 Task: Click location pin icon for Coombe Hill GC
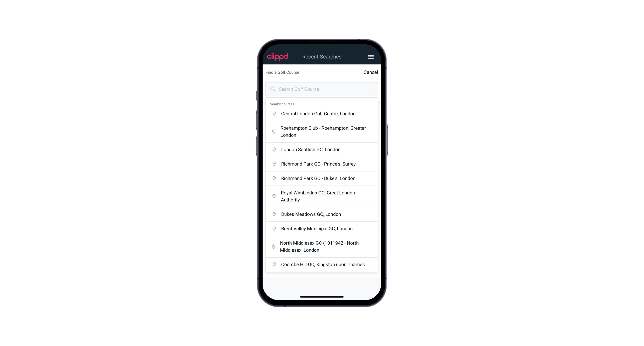coord(273,265)
